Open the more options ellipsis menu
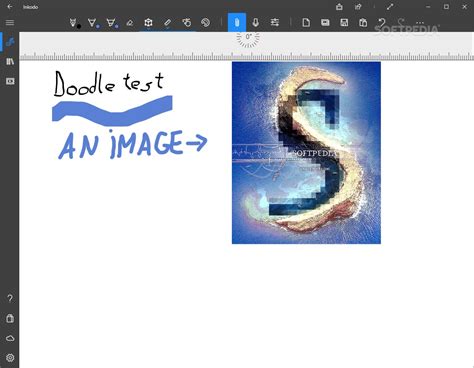The height and width of the screenshot is (368, 474). coord(420,23)
